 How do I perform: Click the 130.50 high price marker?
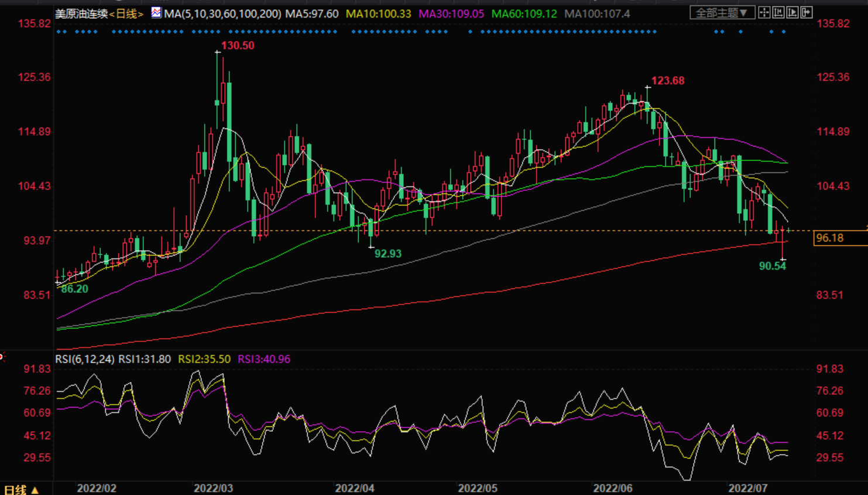[x=238, y=46]
